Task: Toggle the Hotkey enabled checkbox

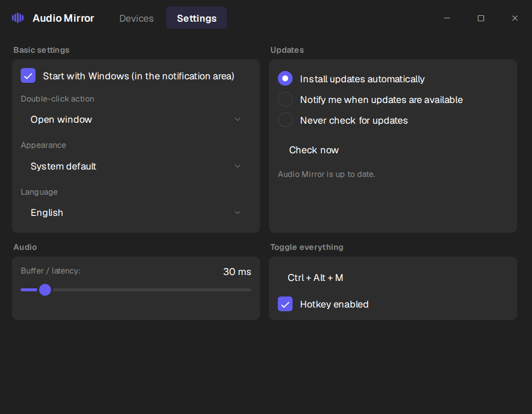Action: (x=285, y=304)
